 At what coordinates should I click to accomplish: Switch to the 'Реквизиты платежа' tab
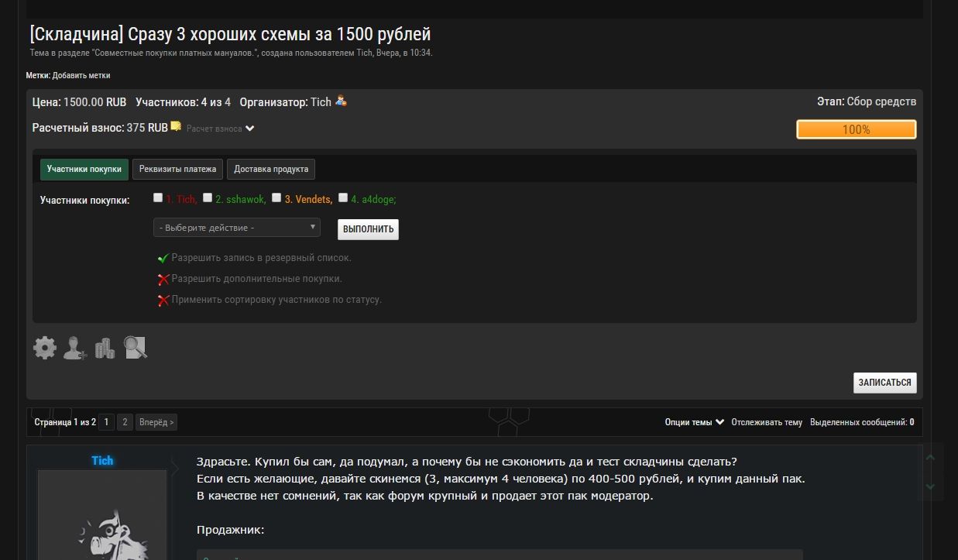(x=177, y=169)
